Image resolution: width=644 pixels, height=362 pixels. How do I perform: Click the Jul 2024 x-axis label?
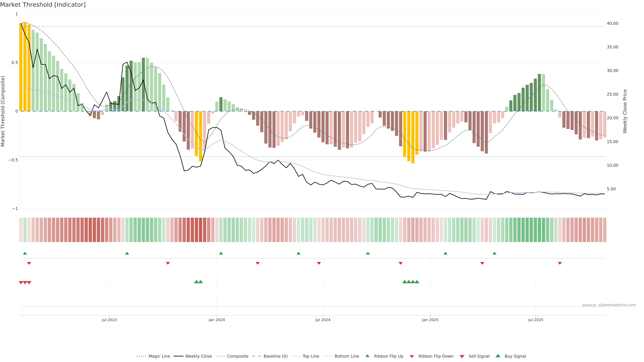pos(323,320)
